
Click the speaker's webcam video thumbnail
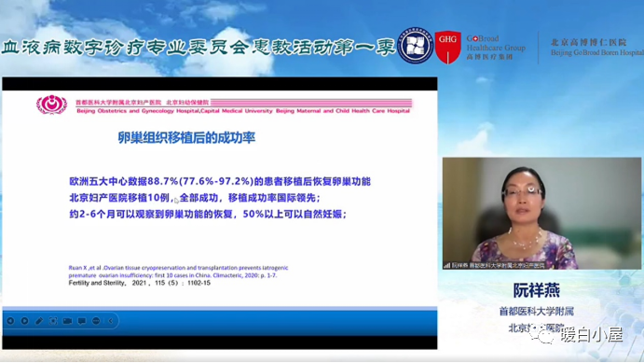click(541, 213)
